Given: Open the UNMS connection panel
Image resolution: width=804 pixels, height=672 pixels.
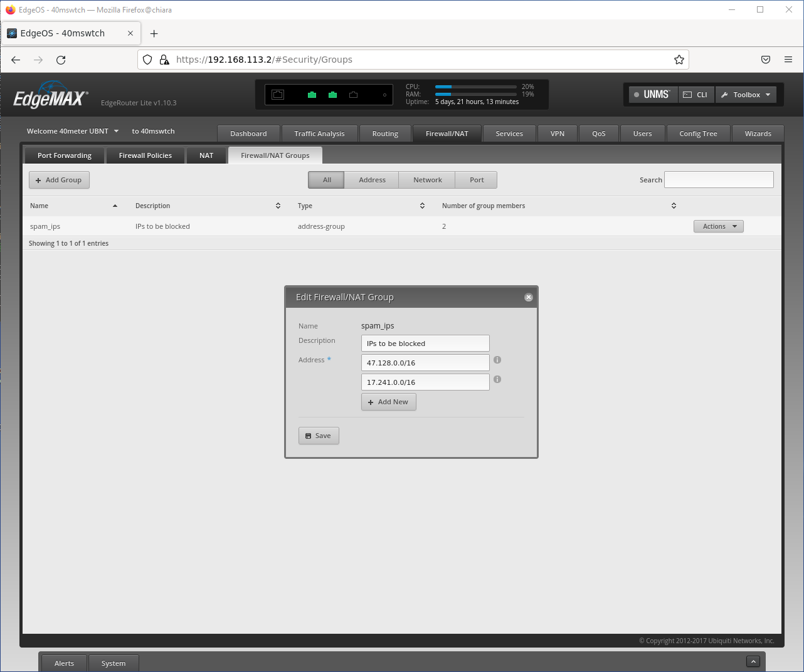Looking at the screenshot, I should tap(653, 95).
